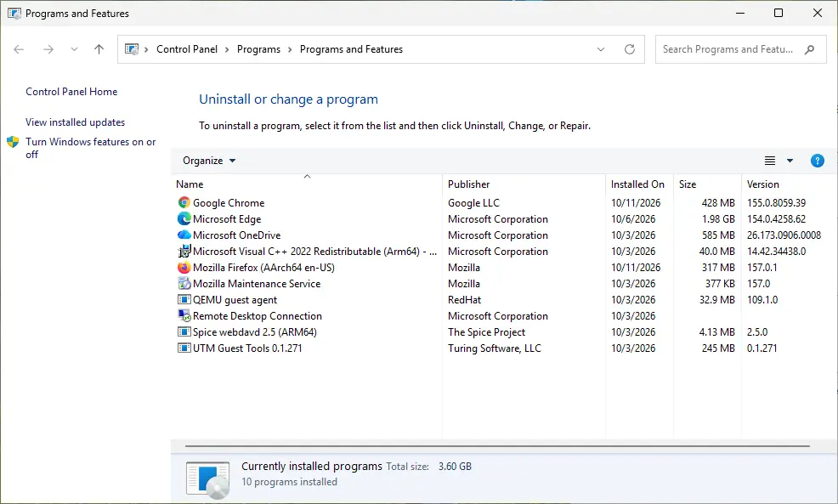Select Mozilla Maintenance Service entry

[x=502, y=283]
